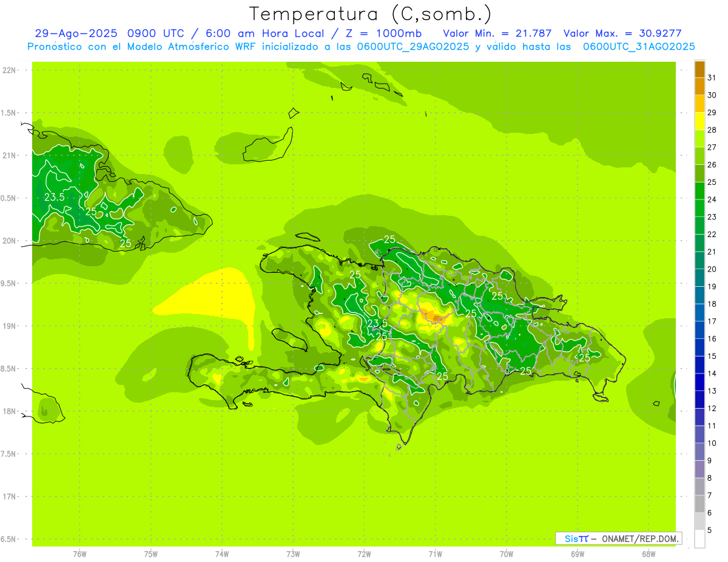Click legend value '7'
The height and width of the screenshot is (562, 728).
[710, 495]
